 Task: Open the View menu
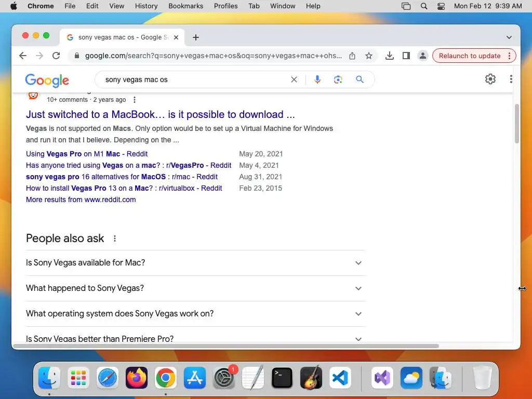pos(117,6)
